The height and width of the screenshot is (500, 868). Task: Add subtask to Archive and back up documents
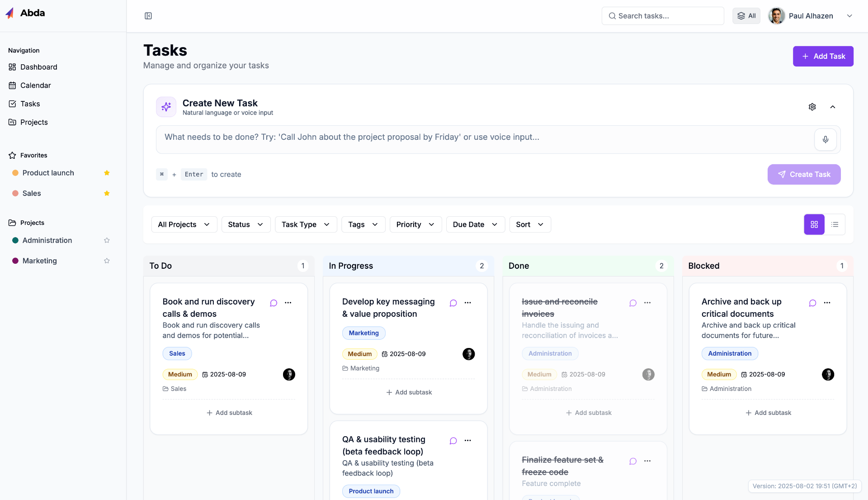(768, 413)
